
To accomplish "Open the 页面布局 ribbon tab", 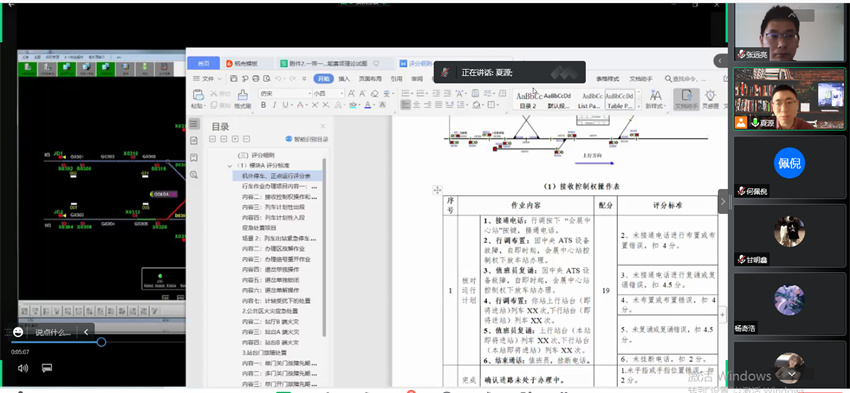I will point(370,79).
